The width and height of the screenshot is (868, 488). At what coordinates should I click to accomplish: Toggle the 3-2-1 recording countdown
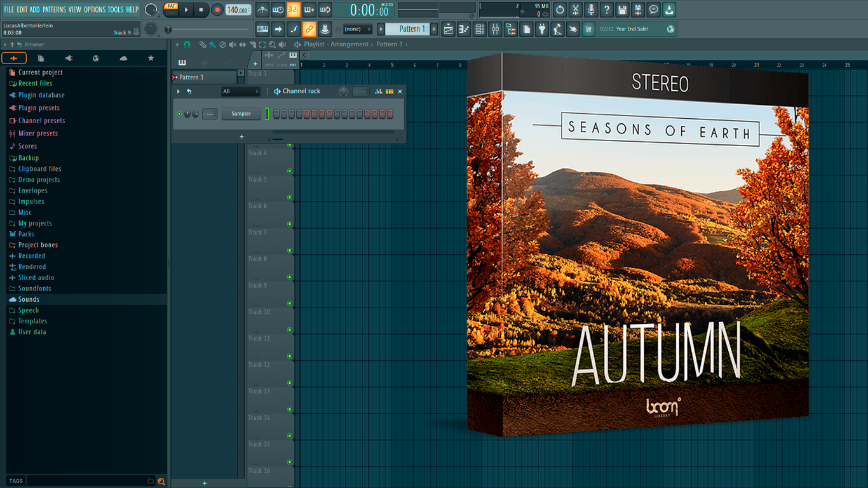pos(294,10)
